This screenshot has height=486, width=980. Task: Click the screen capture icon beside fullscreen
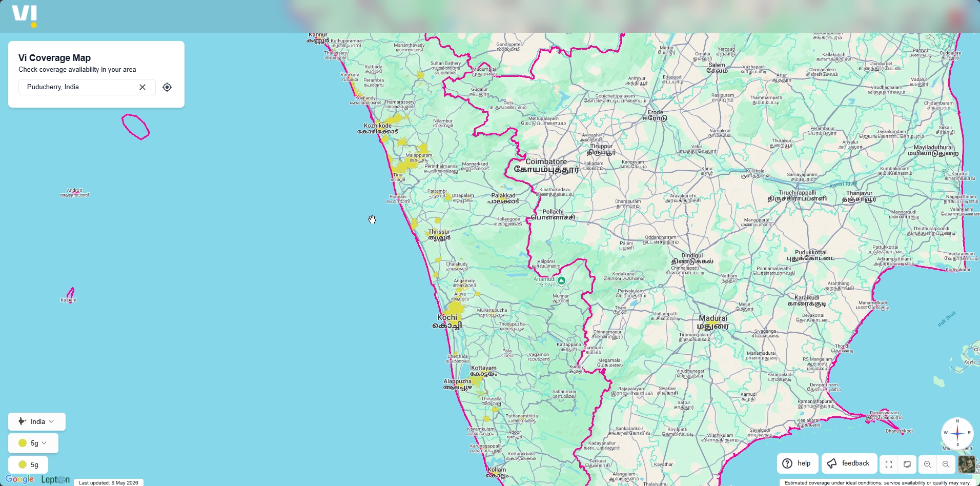point(907,464)
